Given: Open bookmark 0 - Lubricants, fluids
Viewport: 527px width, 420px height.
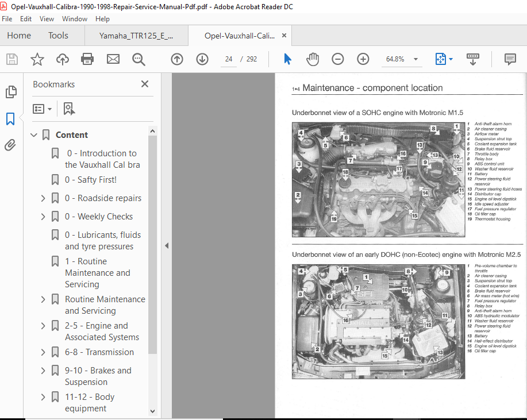Looking at the screenshot, I should pyautogui.click(x=103, y=241).
